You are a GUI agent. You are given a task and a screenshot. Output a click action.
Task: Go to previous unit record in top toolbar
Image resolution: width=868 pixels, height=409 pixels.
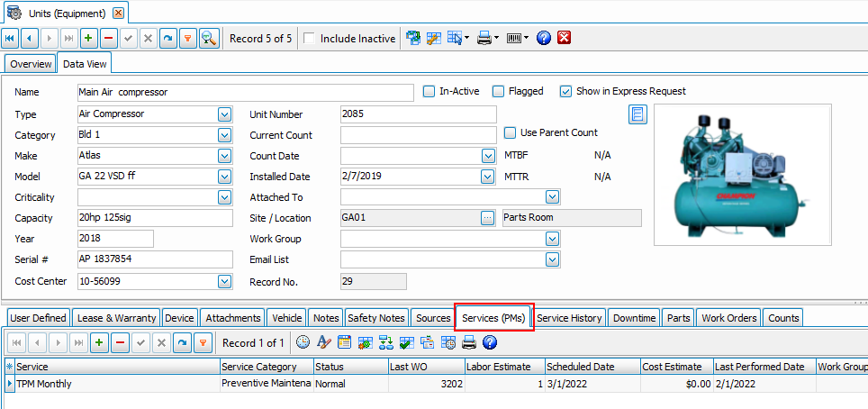tap(30, 38)
